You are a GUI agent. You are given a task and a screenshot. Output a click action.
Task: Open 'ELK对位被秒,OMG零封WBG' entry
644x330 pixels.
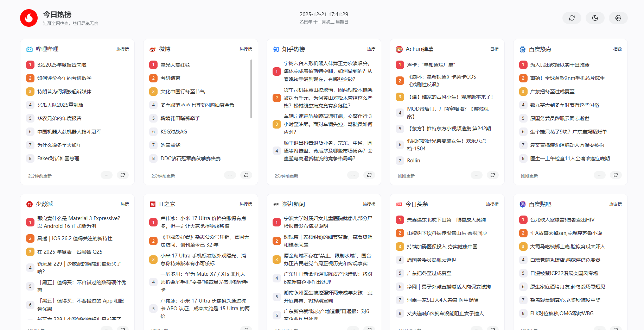(x=562, y=313)
